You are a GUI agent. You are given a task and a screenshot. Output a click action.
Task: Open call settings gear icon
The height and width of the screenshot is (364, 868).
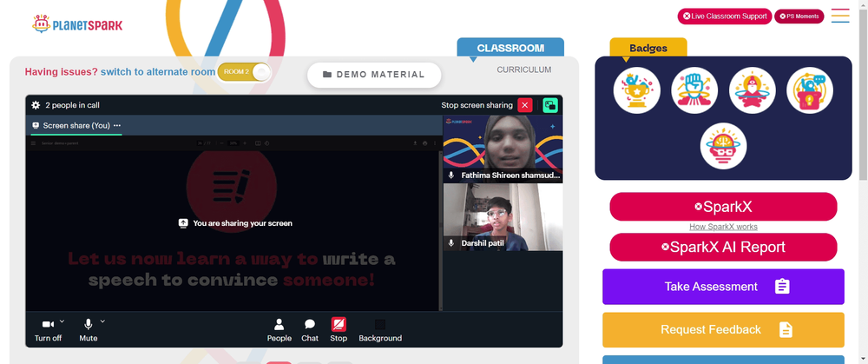click(36, 105)
